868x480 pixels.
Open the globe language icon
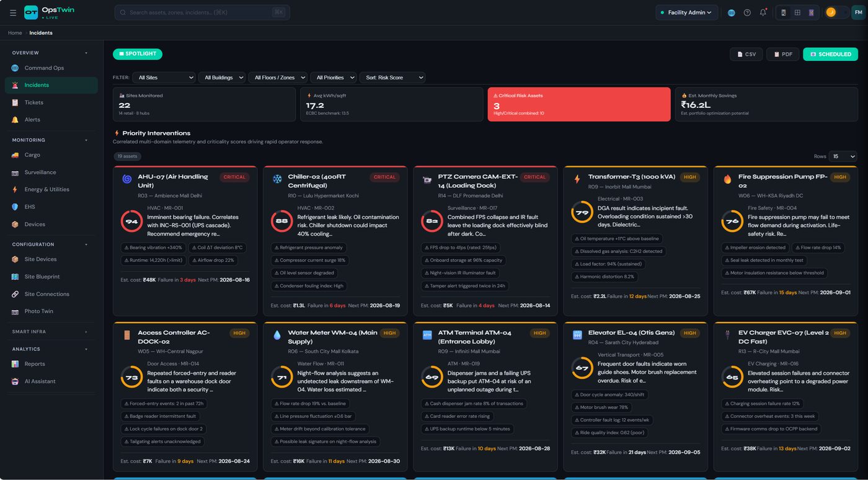tap(732, 12)
